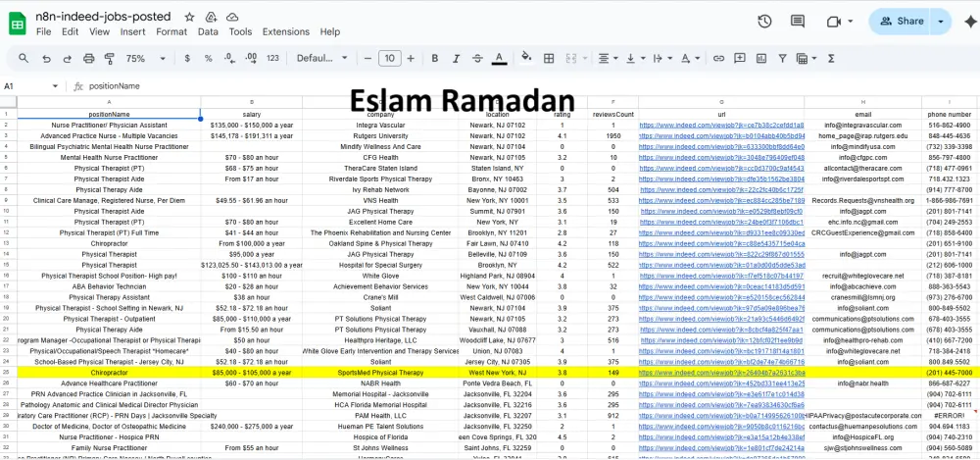
Task: Open the 123 number format menu
Action: pyautogui.click(x=272, y=58)
